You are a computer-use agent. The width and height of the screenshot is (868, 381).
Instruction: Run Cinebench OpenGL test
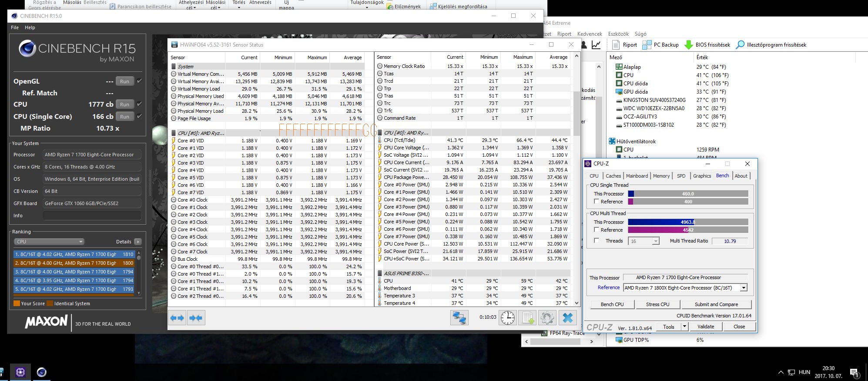tap(124, 81)
